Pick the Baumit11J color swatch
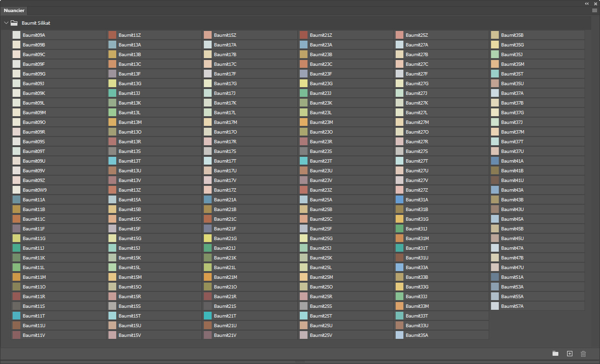The width and height of the screenshot is (600, 364). click(x=16, y=248)
